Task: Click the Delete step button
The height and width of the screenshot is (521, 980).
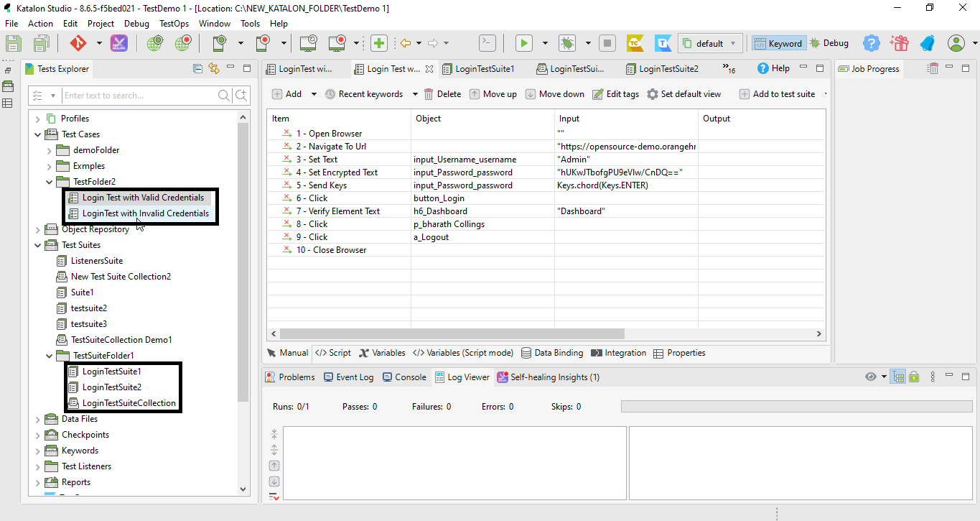Action: 442,94
